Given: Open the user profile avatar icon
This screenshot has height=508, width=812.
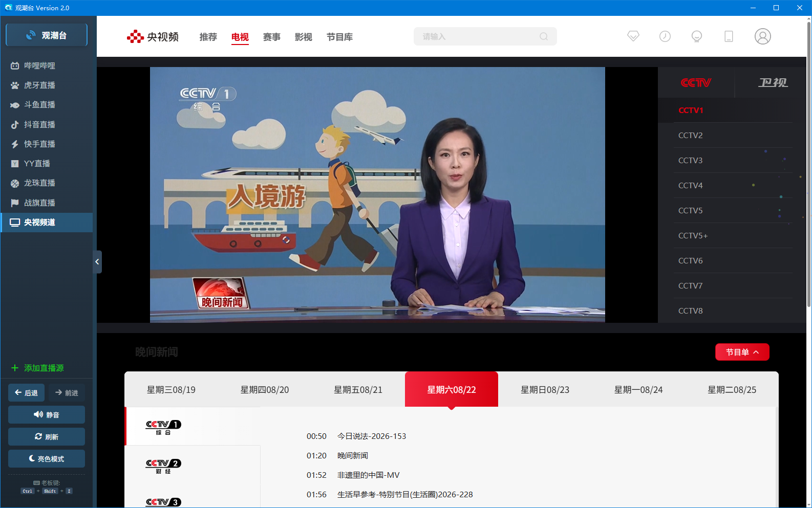Looking at the screenshot, I should [763, 36].
